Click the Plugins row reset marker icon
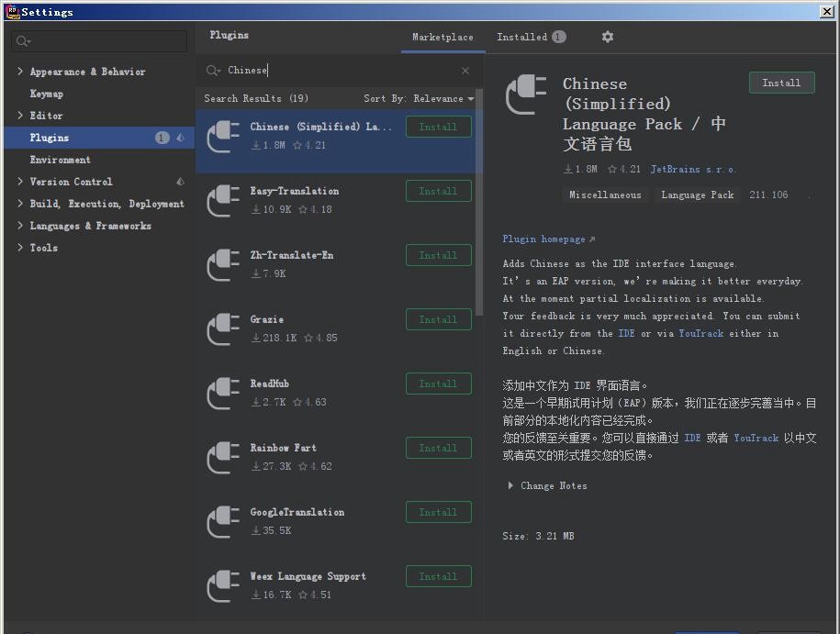Screen dimensions: 840x634 tap(181, 138)
